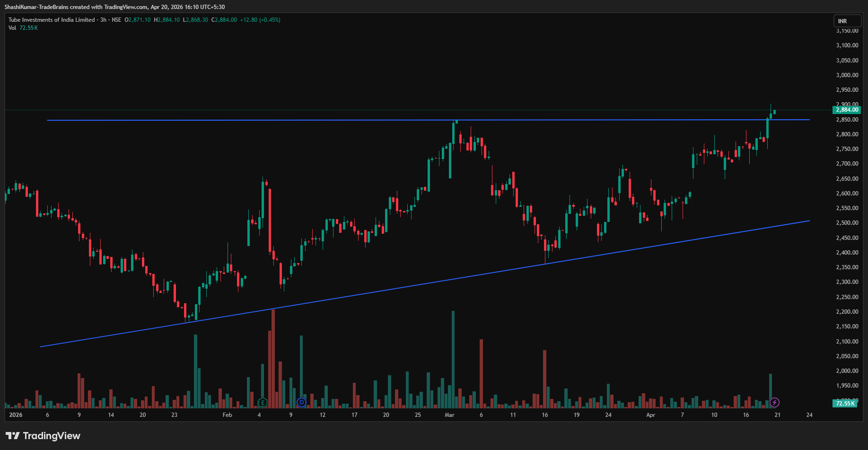868x450 pixels.
Task: Click the 2,500.00 level on price axis
Action: click(847, 223)
